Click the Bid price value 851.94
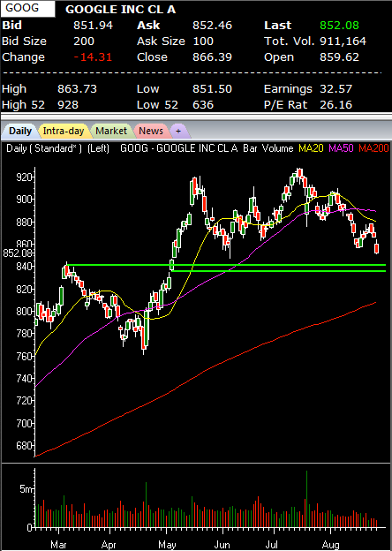This screenshot has height=551, width=392. tap(93, 26)
